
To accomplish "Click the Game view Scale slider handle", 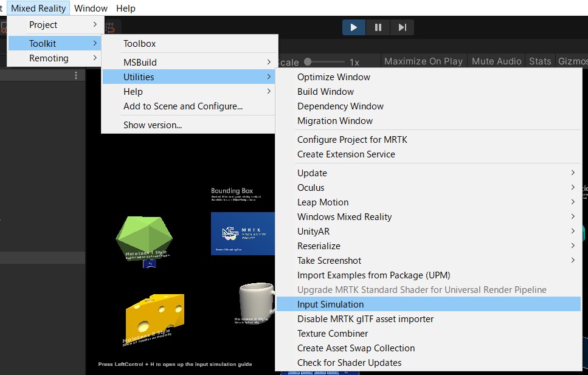I will click(308, 61).
